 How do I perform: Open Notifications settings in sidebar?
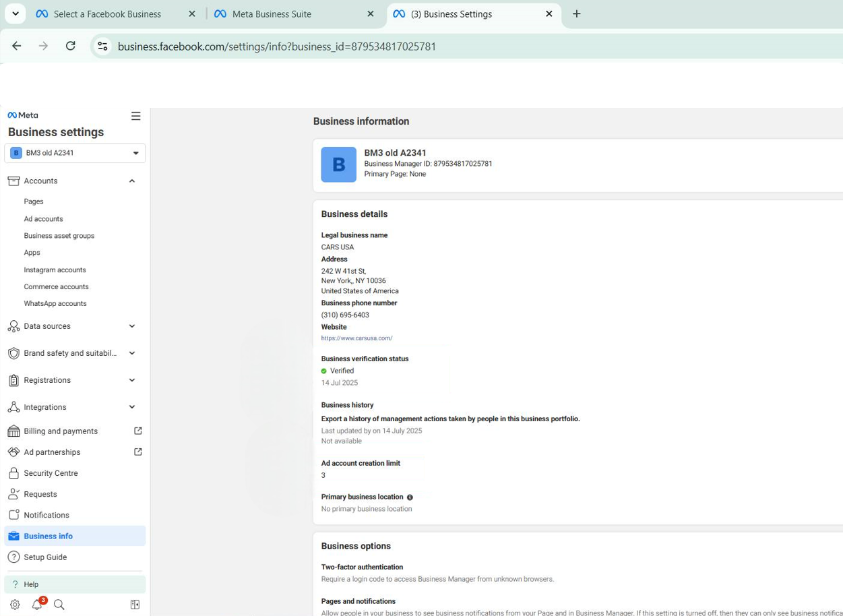(x=46, y=515)
